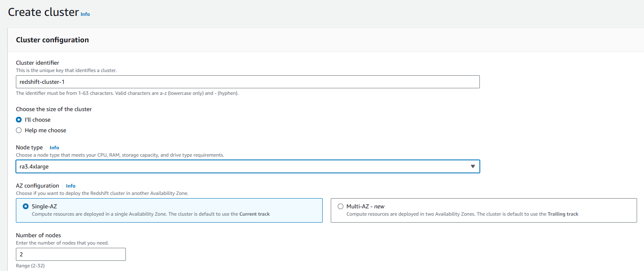Click the Number of nodes input field

click(x=71, y=254)
